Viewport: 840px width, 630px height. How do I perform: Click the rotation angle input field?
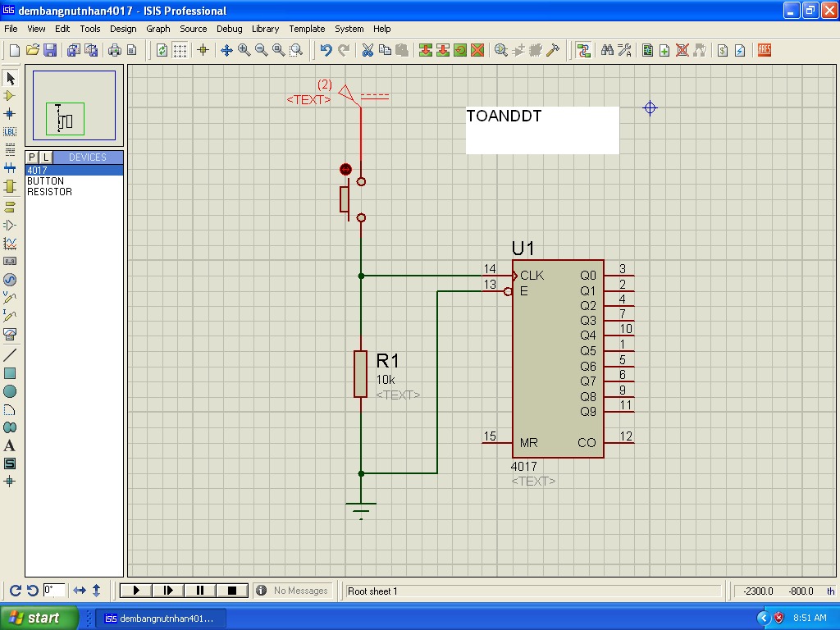54,590
